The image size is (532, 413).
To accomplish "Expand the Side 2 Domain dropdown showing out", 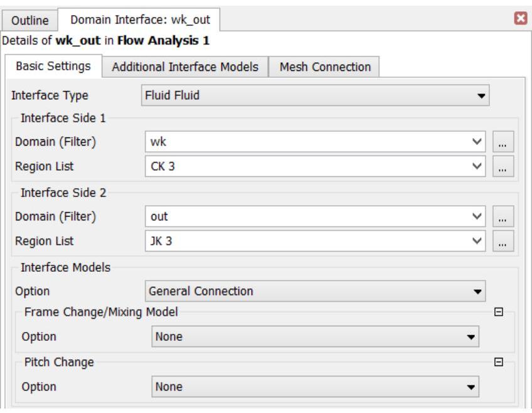I will tap(478, 217).
